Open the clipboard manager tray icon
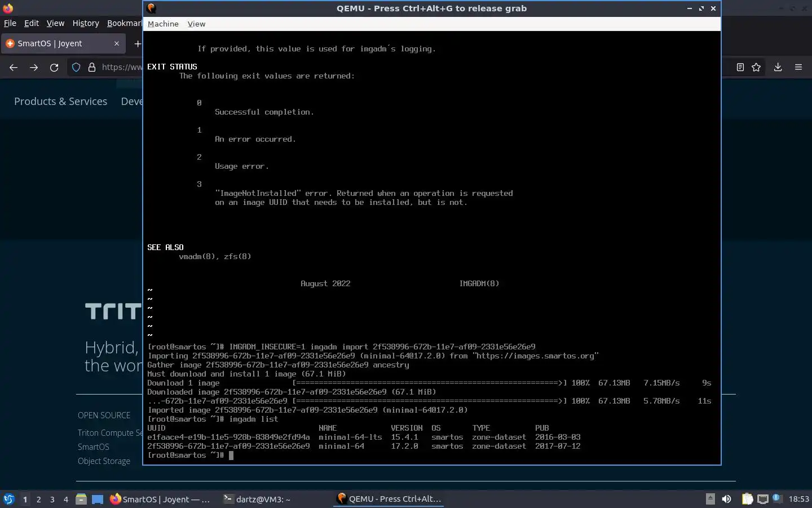This screenshot has width=812, height=508. coord(747,499)
